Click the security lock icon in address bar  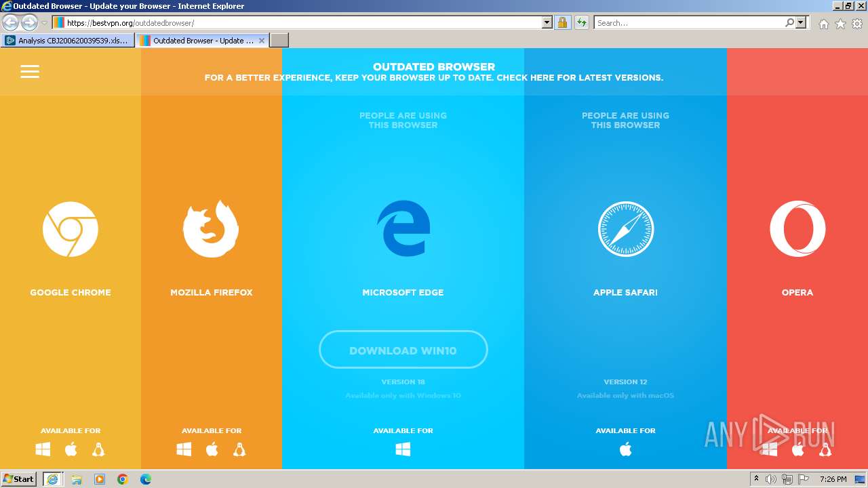point(562,23)
